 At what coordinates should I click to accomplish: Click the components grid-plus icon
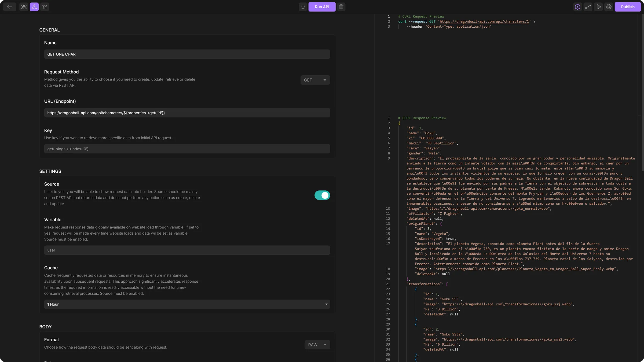pos(45,7)
